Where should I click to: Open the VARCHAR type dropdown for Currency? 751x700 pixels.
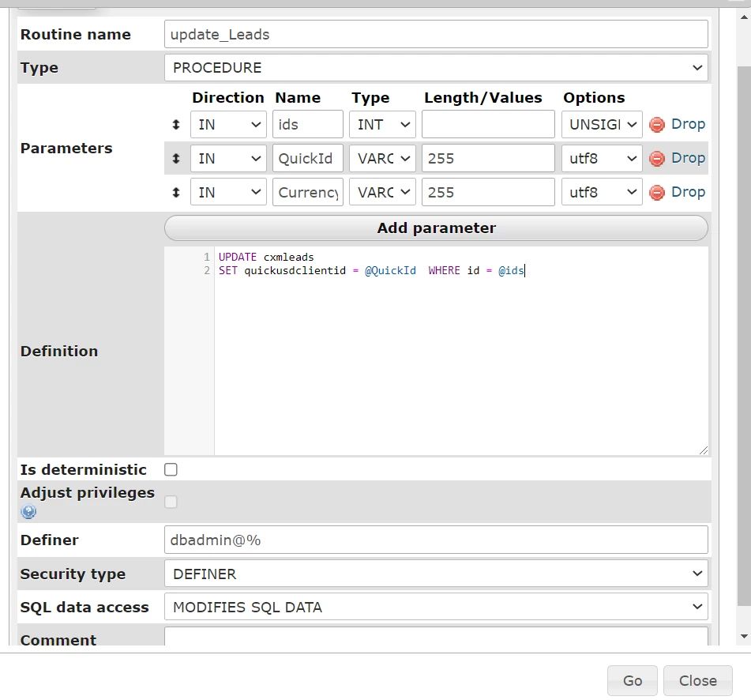tap(382, 193)
